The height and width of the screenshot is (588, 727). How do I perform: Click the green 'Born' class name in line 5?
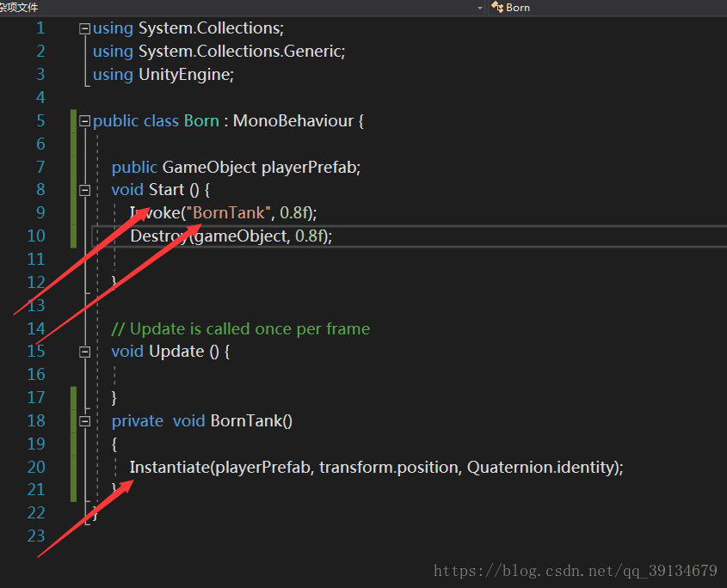click(201, 121)
